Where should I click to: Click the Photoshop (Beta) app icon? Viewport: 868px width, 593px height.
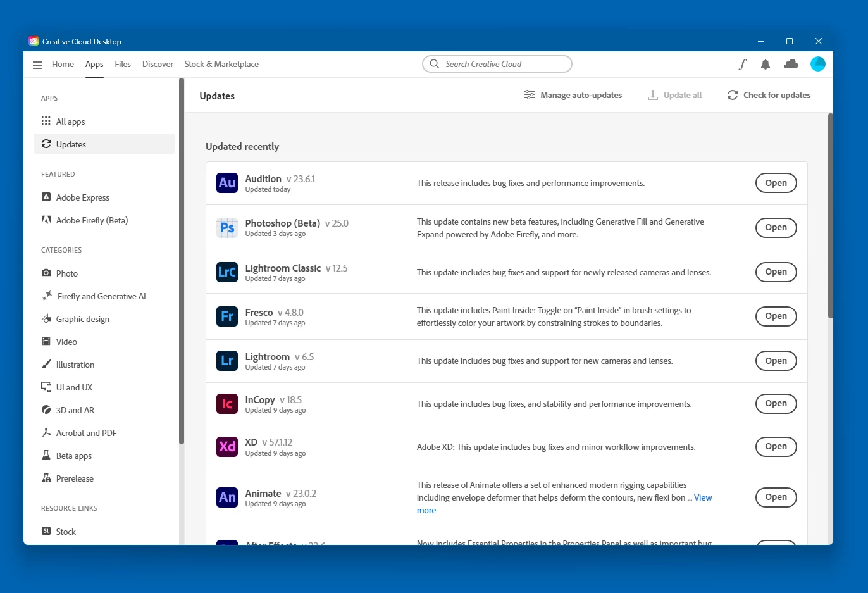(x=227, y=228)
